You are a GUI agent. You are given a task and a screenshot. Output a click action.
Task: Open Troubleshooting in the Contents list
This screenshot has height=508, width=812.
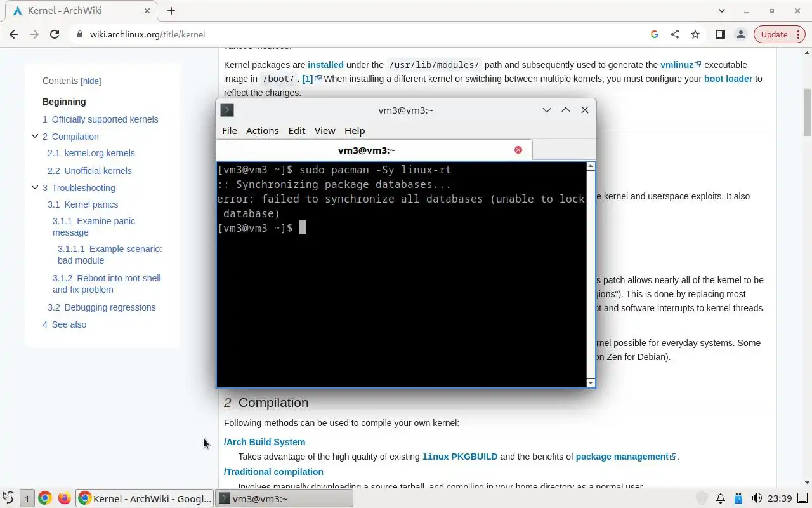(79, 188)
